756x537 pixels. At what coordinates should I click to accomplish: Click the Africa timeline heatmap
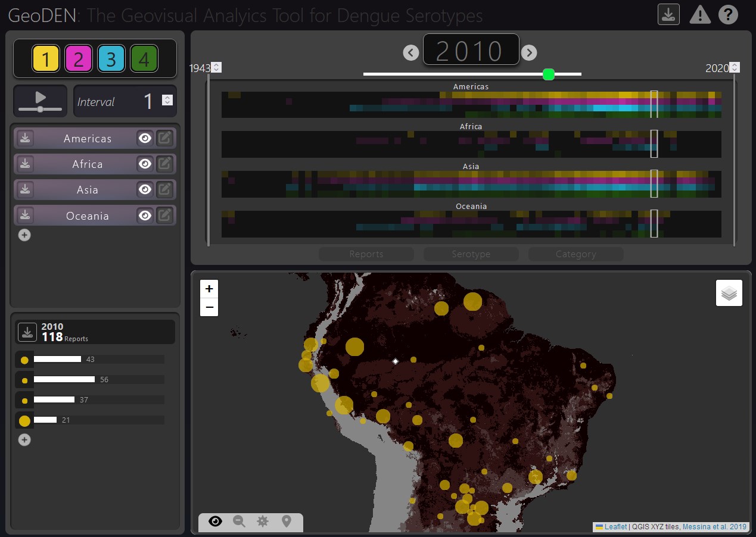click(471, 145)
